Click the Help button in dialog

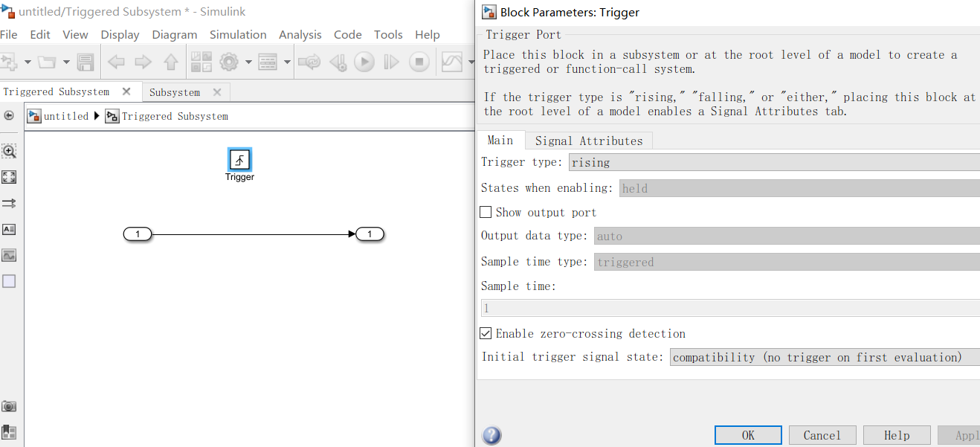(x=897, y=435)
